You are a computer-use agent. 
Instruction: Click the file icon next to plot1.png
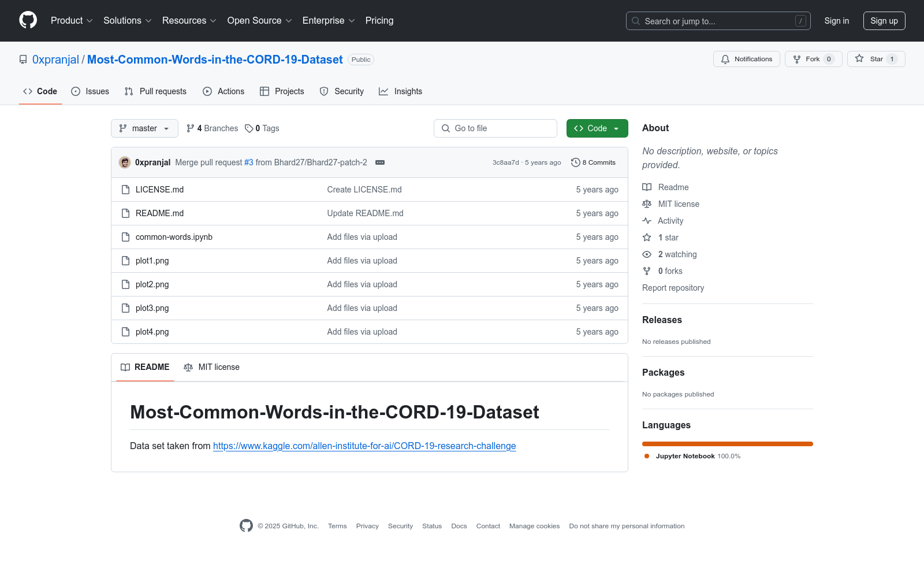point(125,261)
